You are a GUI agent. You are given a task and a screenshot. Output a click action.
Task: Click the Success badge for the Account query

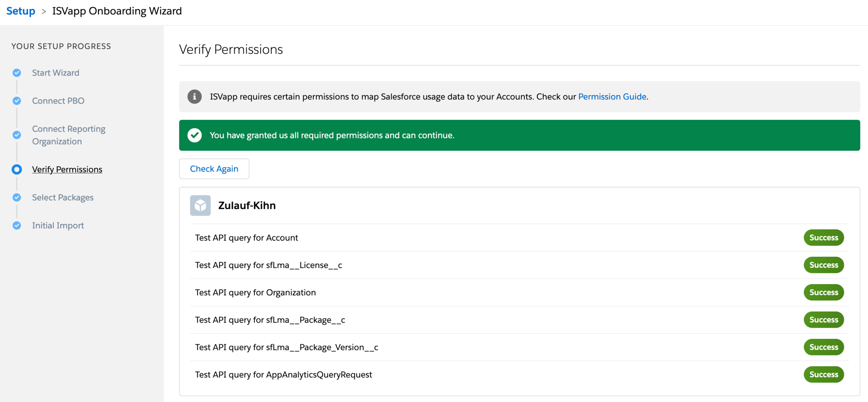824,238
